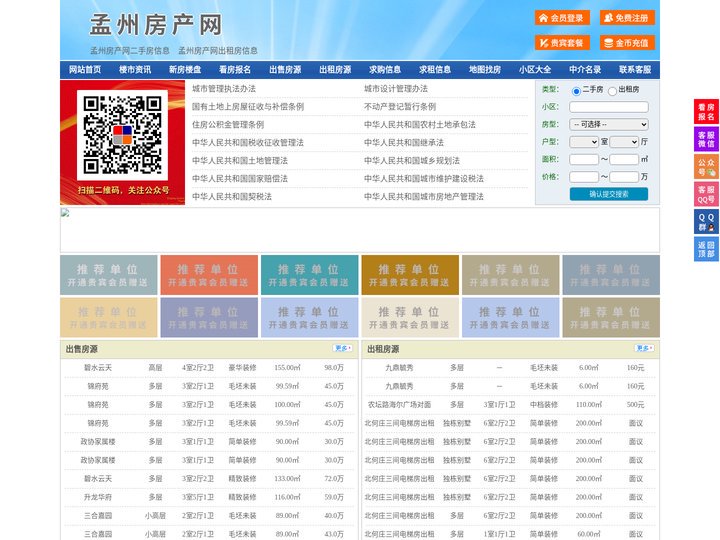The width and height of the screenshot is (720, 540).
Task: Select the 二手房 radio button
Action: 576,91
